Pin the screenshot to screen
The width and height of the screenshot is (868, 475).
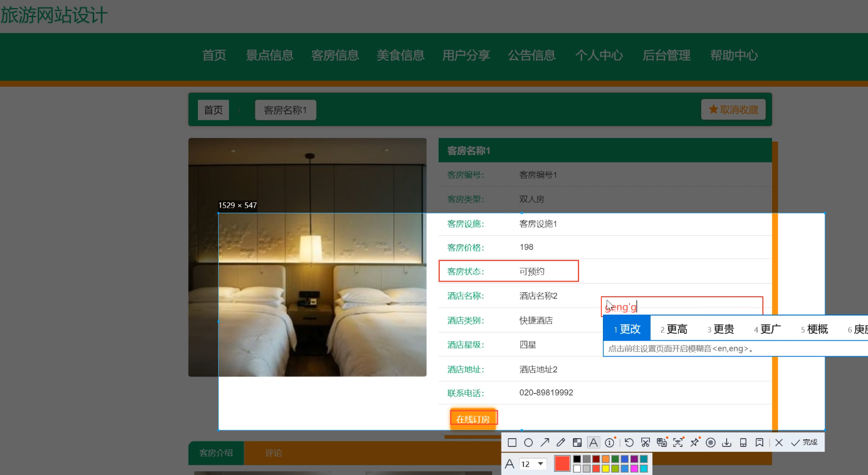coord(695,443)
